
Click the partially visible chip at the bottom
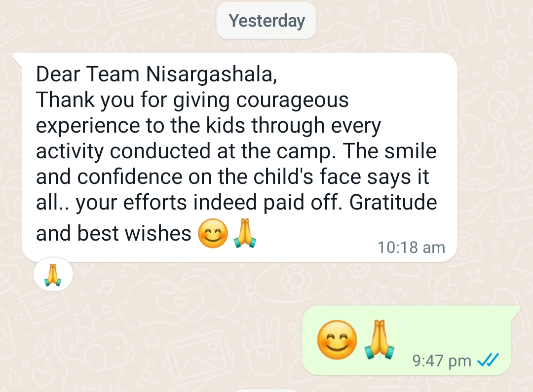266,391
